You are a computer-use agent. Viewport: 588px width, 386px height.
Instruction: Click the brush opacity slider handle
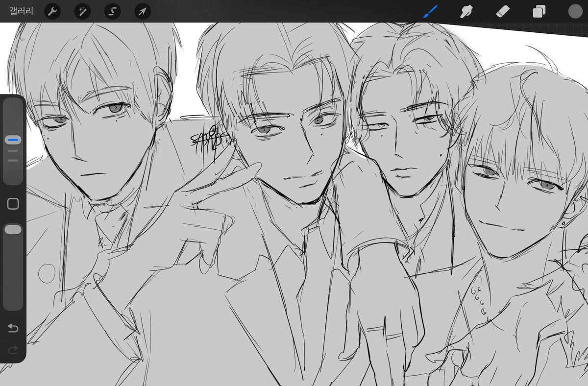tap(13, 229)
